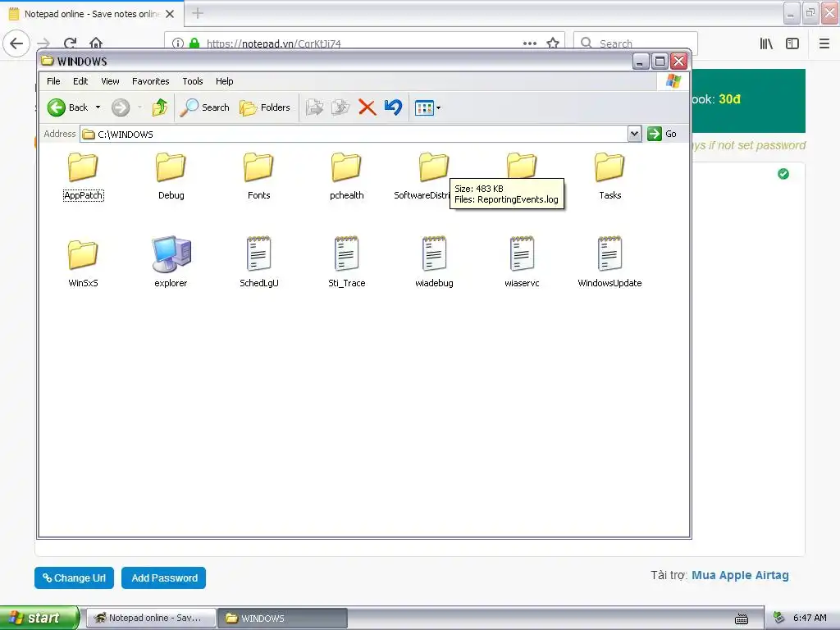Screen dimensions: 840x630
Task: Switch to Notepad online taskbar item
Action: coord(151,618)
